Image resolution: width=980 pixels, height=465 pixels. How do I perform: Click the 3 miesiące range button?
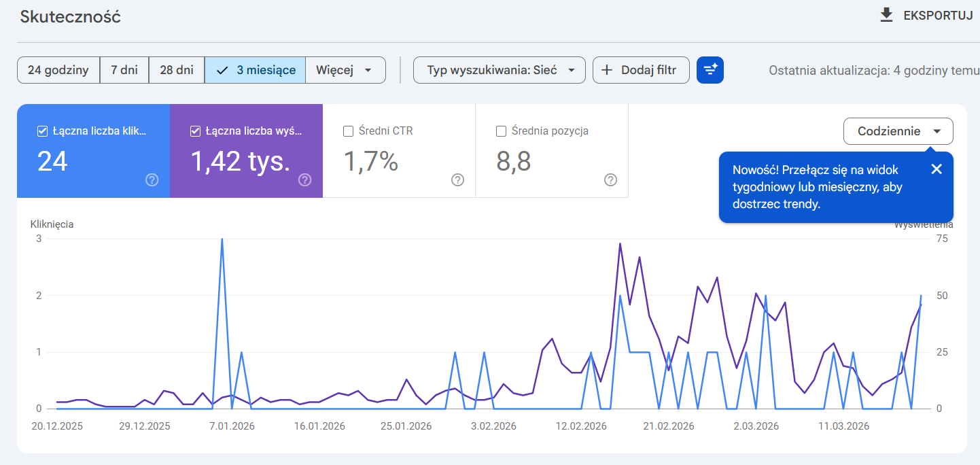255,70
